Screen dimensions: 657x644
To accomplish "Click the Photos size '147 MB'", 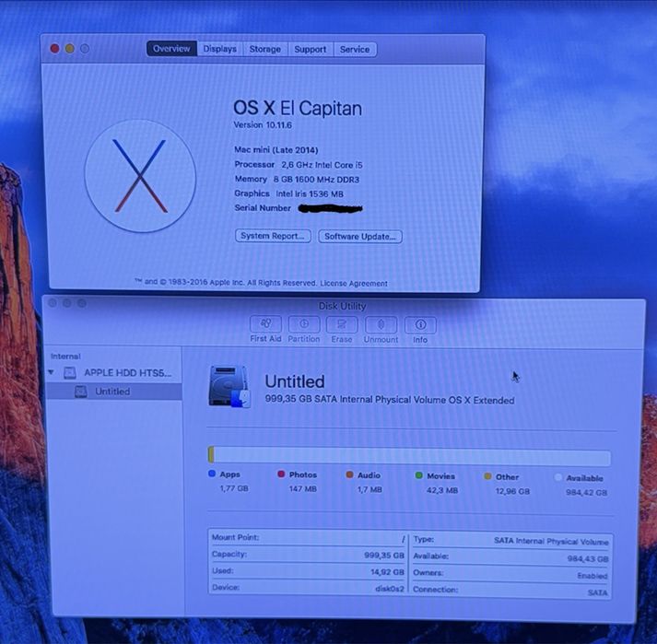I will tap(303, 489).
